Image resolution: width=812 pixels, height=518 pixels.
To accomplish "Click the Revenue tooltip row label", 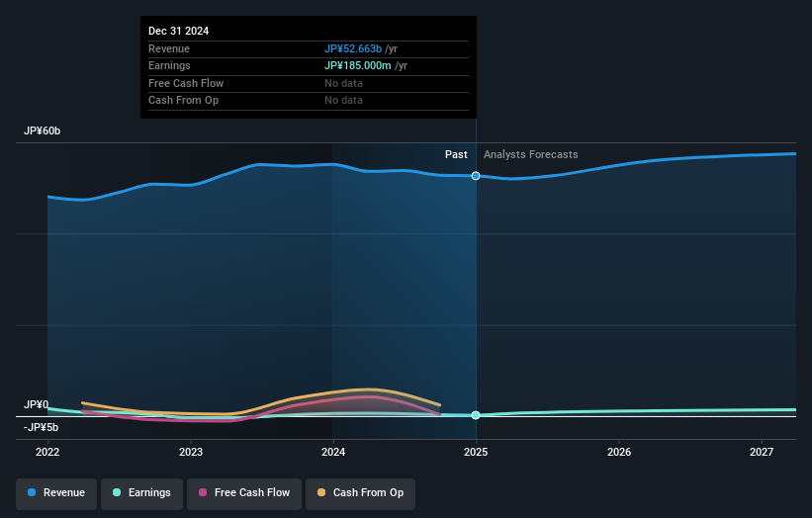I will click(x=169, y=48).
